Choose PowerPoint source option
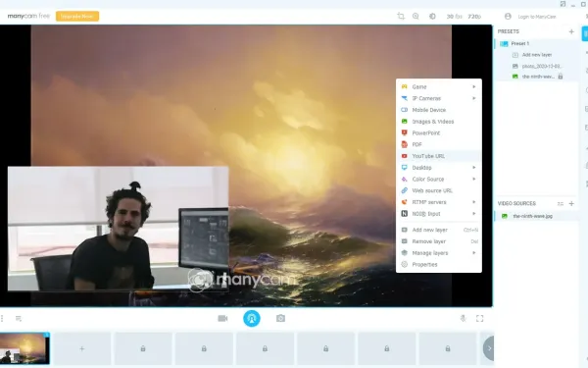This screenshot has width=588, height=368. pos(439,132)
